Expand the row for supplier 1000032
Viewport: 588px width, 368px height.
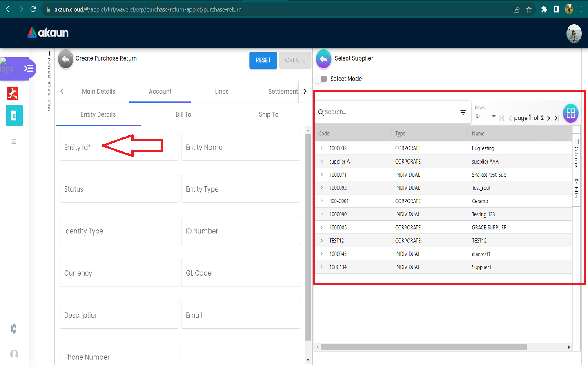tap(322, 148)
